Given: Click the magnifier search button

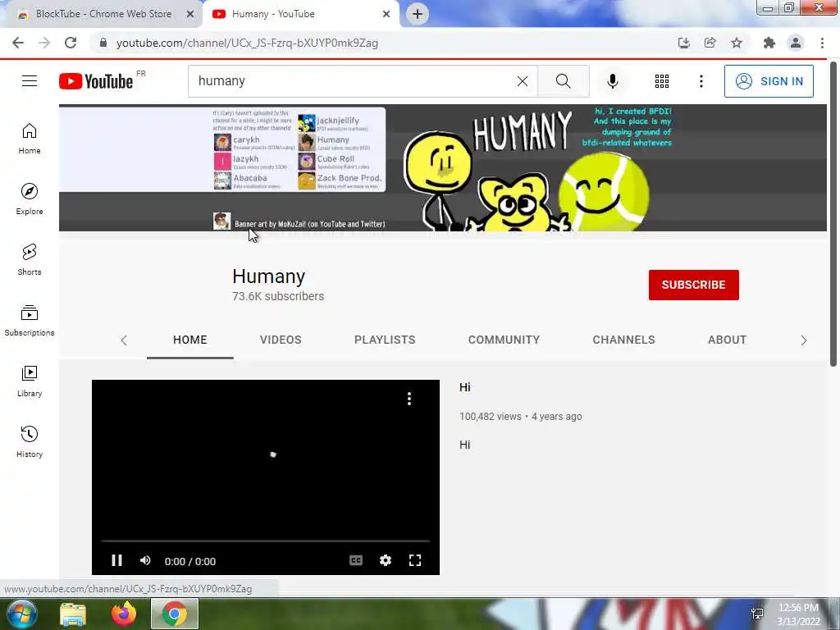Looking at the screenshot, I should coord(563,81).
